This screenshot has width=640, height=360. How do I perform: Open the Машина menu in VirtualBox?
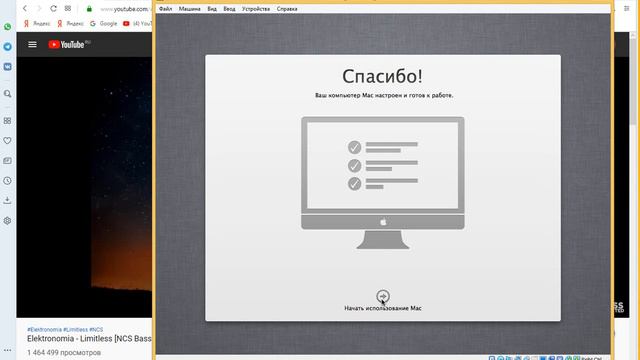pos(189,9)
